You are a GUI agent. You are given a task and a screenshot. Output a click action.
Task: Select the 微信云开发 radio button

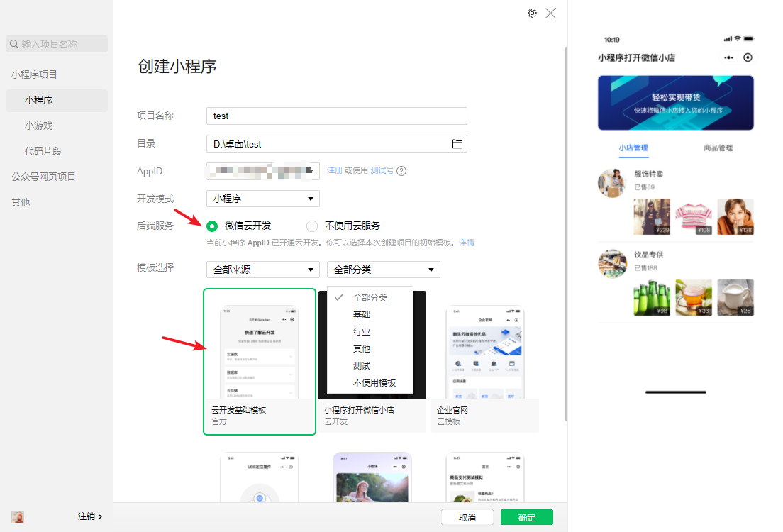coord(212,226)
